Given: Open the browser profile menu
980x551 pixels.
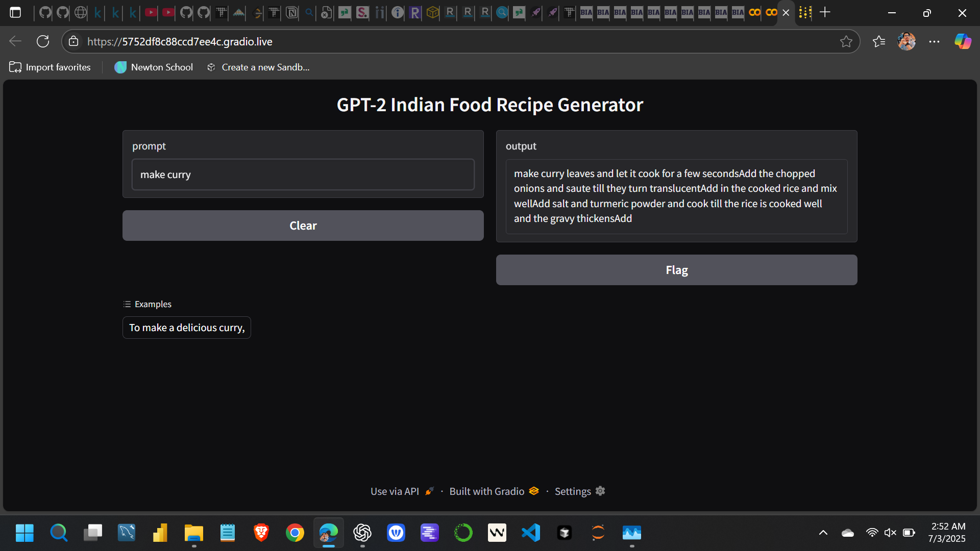Looking at the screenshot, I should pos(907,41).
